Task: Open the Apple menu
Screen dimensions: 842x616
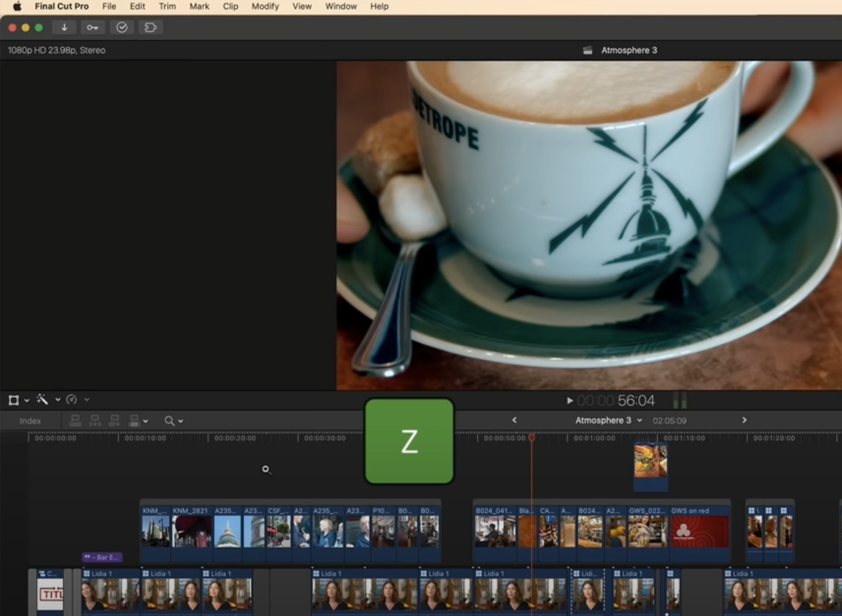Action: click(17, 6)
